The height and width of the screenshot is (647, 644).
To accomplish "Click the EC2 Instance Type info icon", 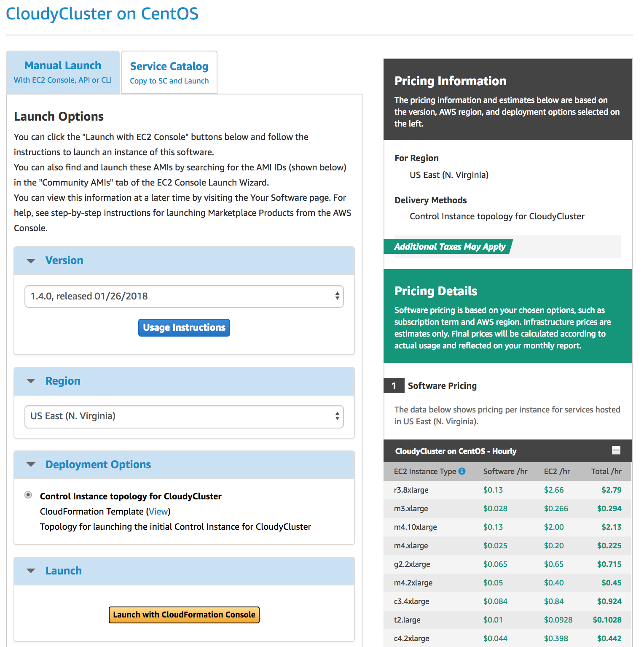I will click(x=462, y=471).
